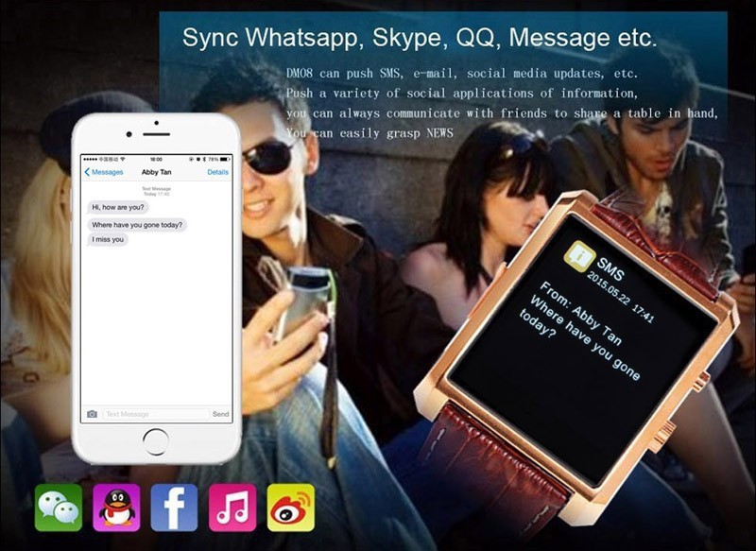Tap the camera icon in message bar
The height and width of the screenshot is (551, 756).
(x=92, y=414)
